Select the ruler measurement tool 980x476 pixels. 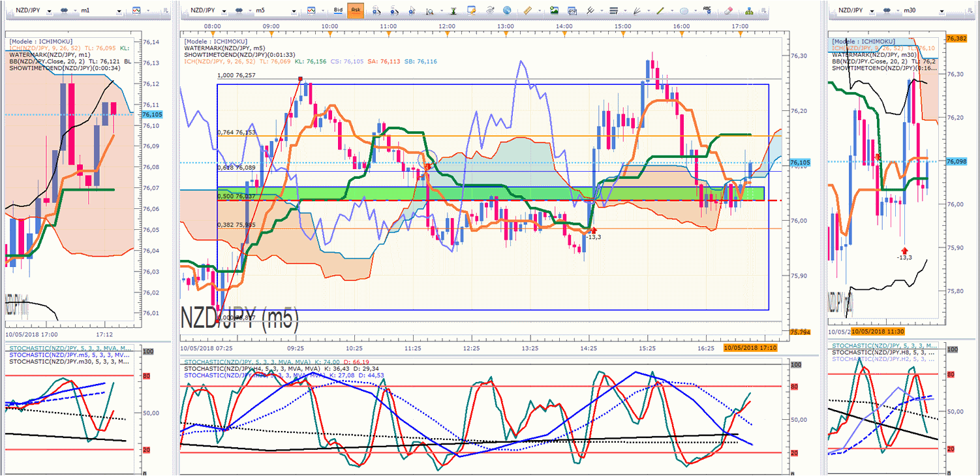tap(528, 10)
